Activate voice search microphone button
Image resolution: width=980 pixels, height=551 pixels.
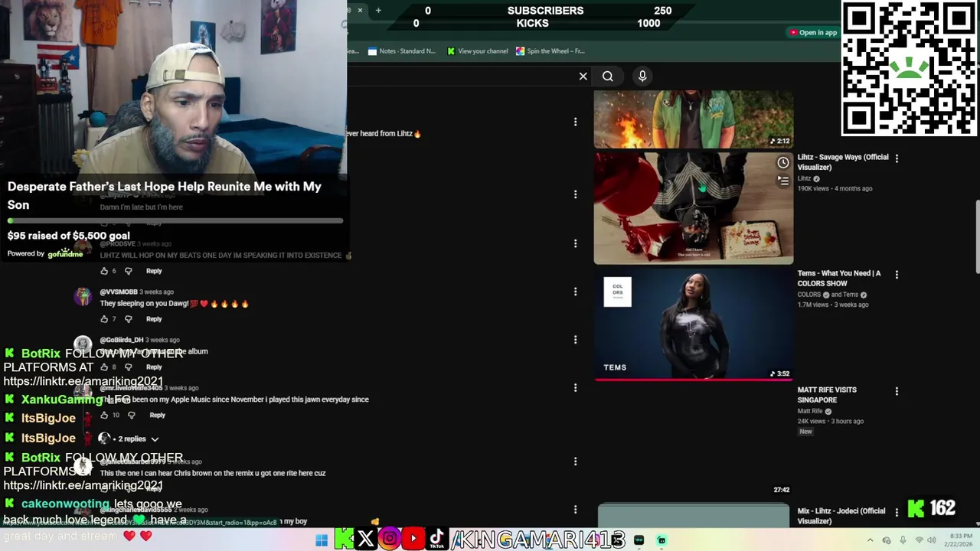pyautogui.click(x=642, y=76)
